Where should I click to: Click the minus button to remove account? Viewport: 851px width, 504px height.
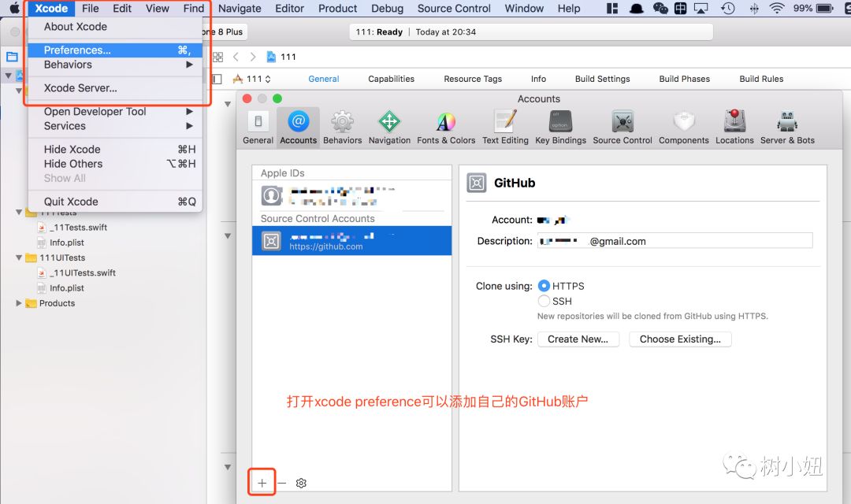click(x=281, y=483)
